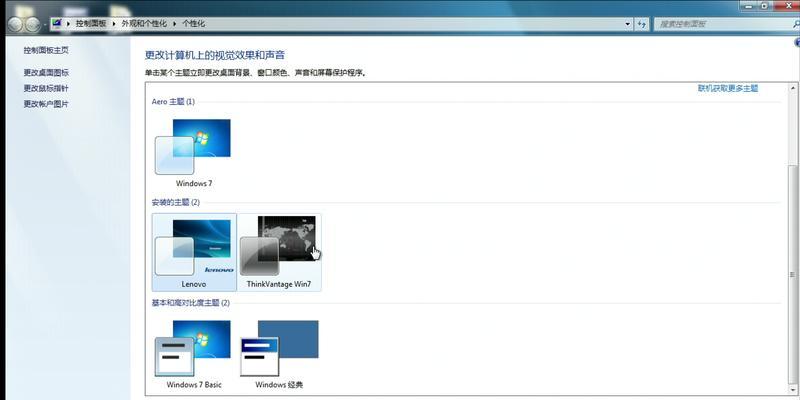Click the 安装的主题 (2) group header
Screen dimensions: 800x400
tap(176, 202)
